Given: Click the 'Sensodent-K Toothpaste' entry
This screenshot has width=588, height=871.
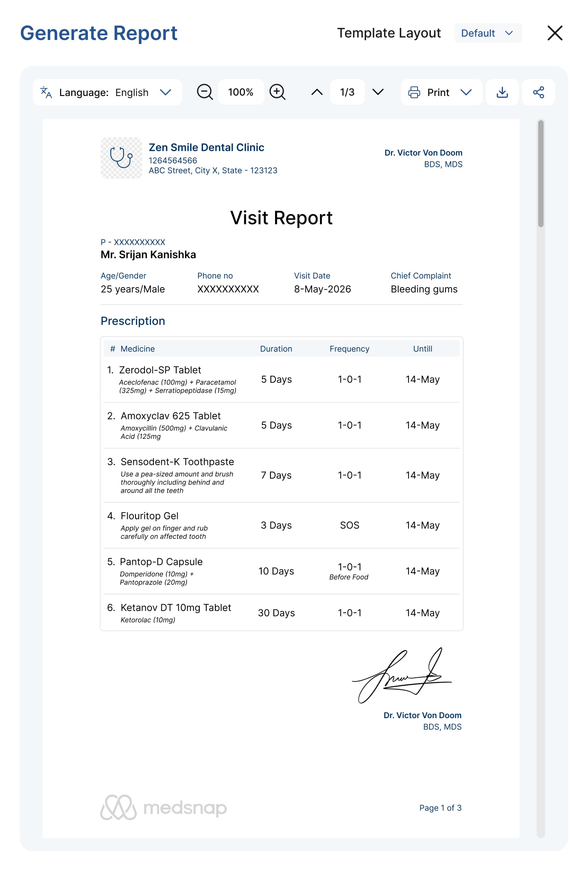Looking at the screenshot, I should (x=177, y=462).
